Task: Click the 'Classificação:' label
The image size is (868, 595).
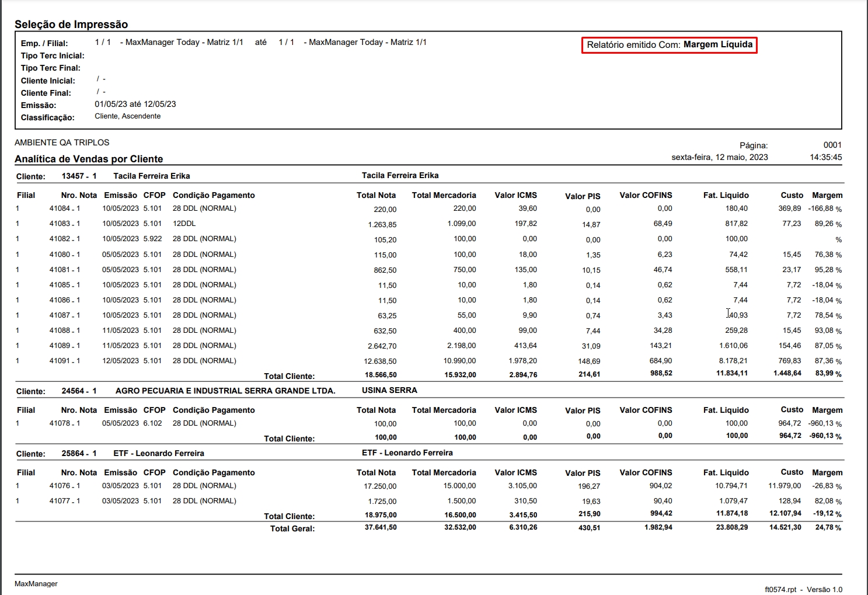Action: tap(48, 117)
